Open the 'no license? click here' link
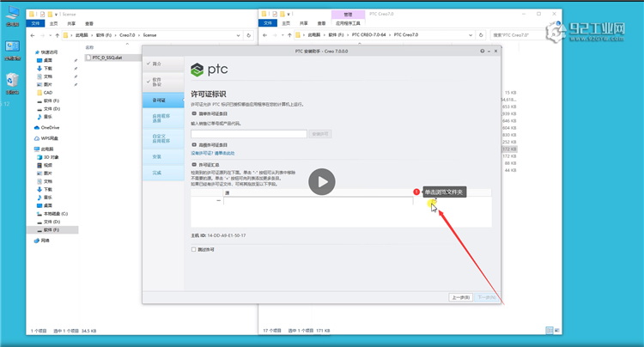The height and width of the screenshot is (347, 644). [x=213, y=153]
